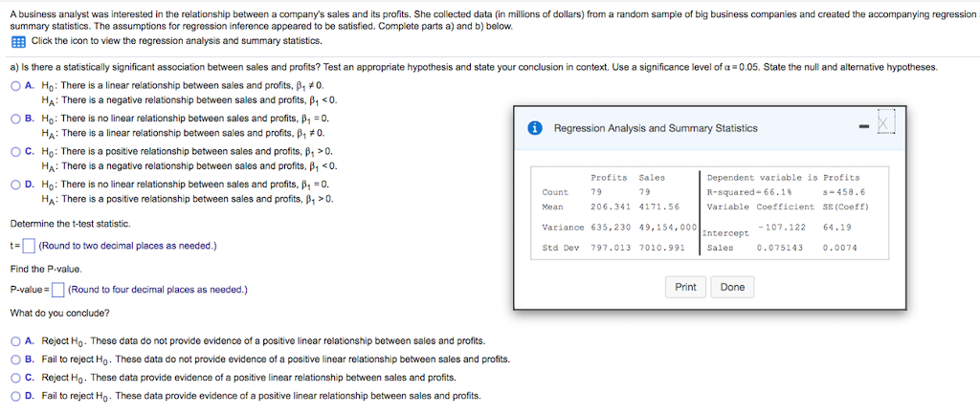Click the Sales coefficient value 0.075143
This screenshot has height=415, width=980.
point(779,248)
